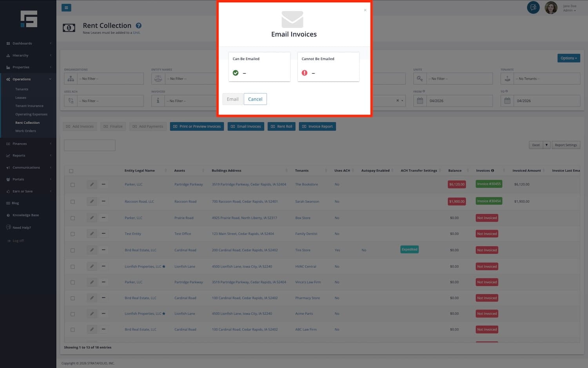Click the Jane Doe profile avatar
The width and height of the screenshot is (588, 368).
tap(551, 7)
